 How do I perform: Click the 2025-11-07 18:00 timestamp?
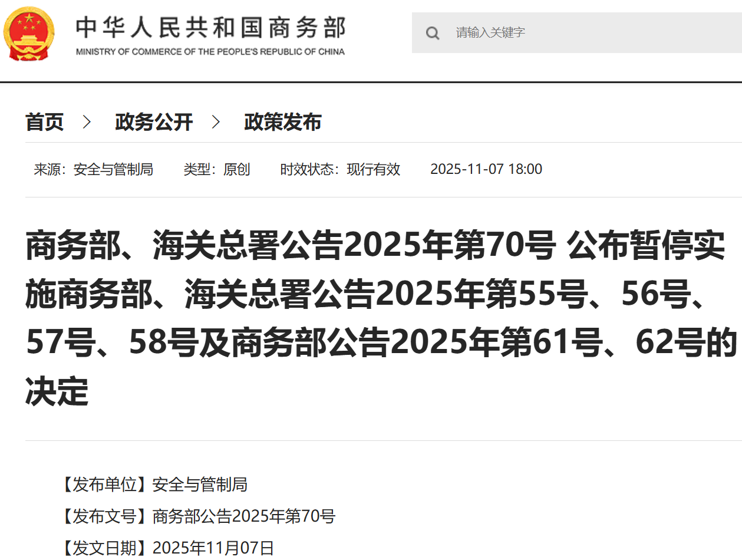pos(486,169)
